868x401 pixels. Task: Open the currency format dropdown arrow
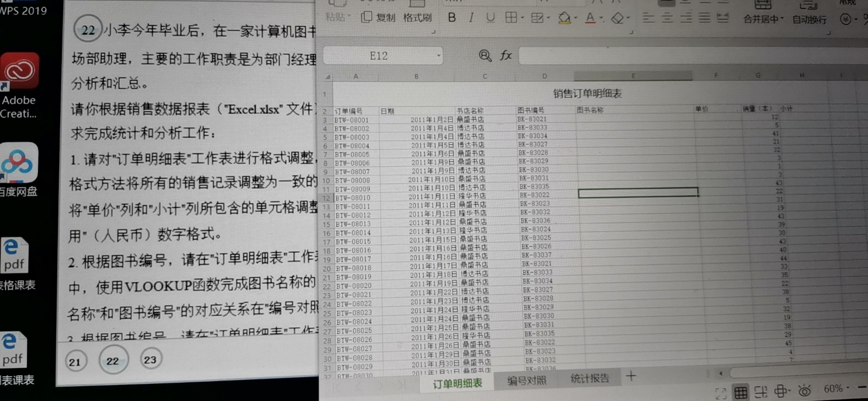click(856, 19)
